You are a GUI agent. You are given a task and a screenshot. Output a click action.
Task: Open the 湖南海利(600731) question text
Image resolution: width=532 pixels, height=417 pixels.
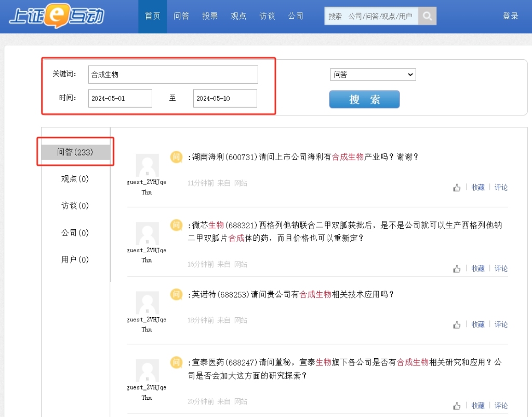coord(304,157)
